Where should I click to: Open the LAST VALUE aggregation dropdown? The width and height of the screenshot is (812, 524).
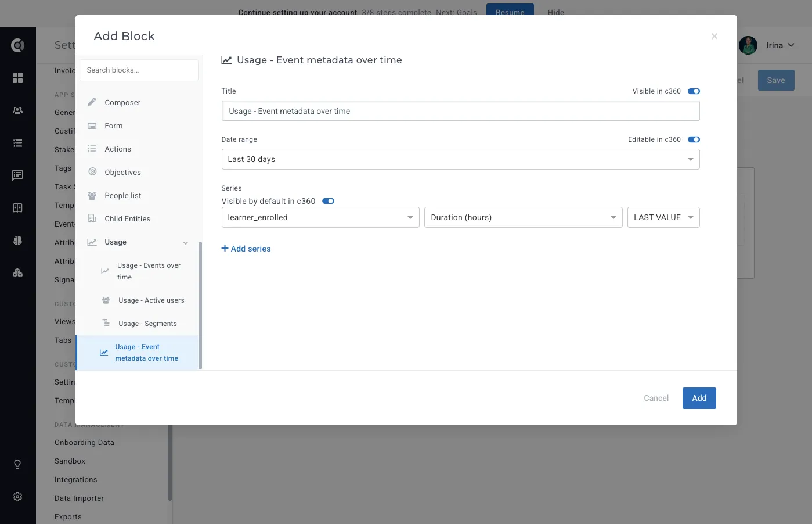pyautogui.click(x=663, y=217)
